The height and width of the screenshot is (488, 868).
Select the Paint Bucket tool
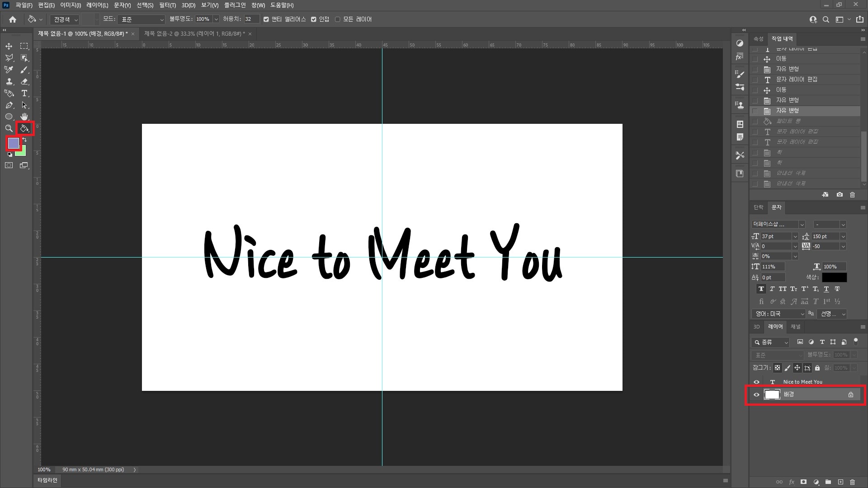click(x=24, y=129)
